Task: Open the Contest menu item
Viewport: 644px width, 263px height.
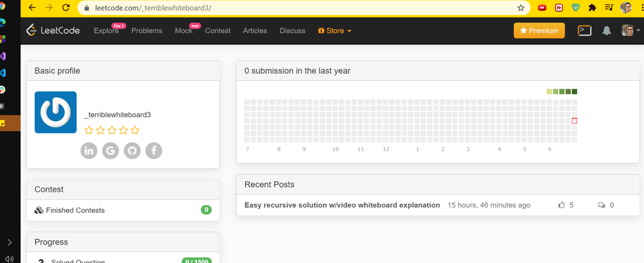Action: (x=218, y=31)
